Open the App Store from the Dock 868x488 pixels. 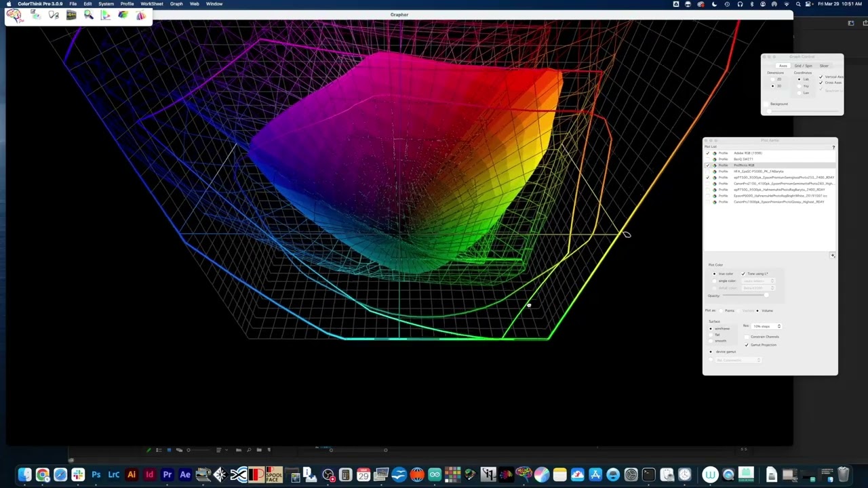[x=595, y=474]
